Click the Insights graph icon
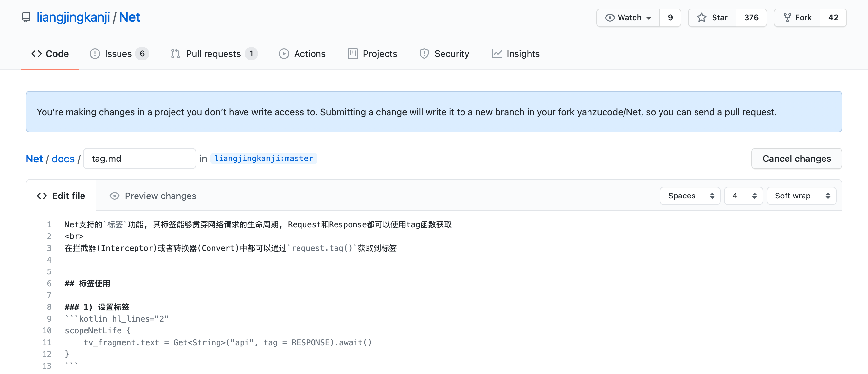This screenshot has width=868, height=374. (x=496, y=54)
